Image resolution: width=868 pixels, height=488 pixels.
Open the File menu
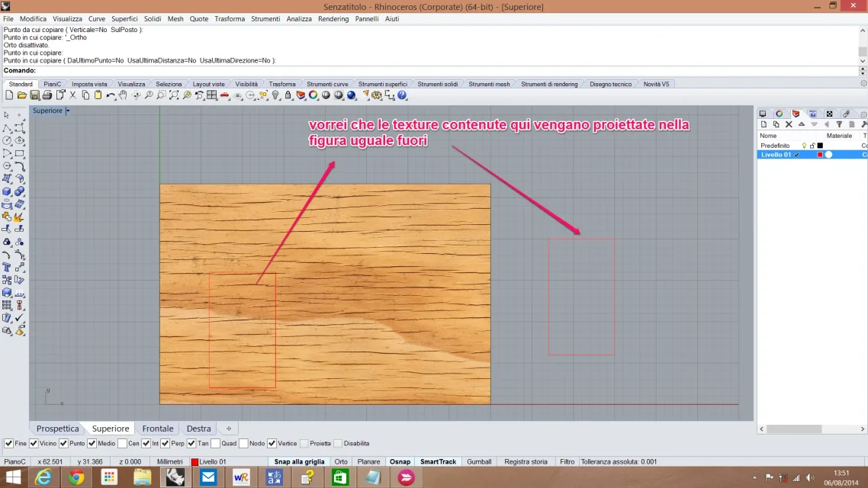[x=8, y=19]
